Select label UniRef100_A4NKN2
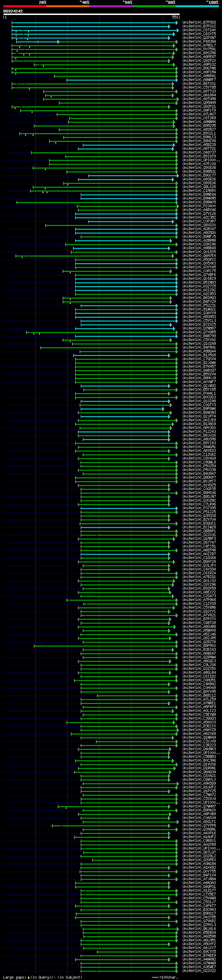Image resolution: width=222 pixels, height=980 pixels. [x=199, y=959]
